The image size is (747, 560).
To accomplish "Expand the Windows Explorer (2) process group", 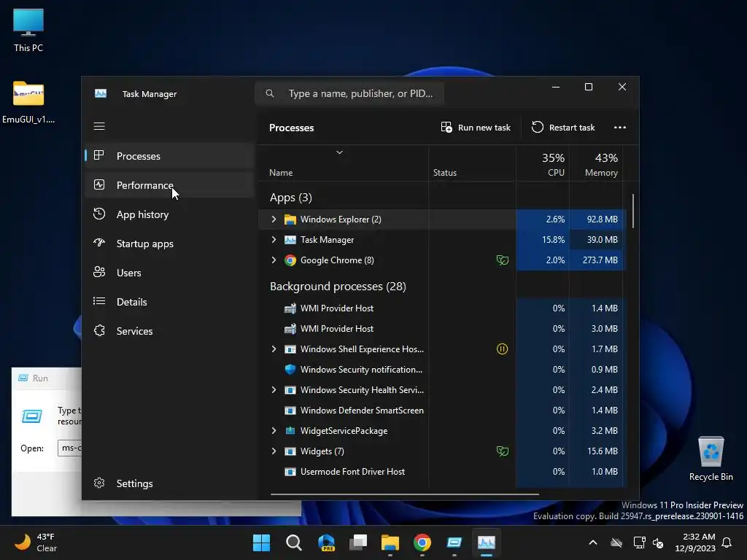I will pyautogui.click(x=274, y=219).
